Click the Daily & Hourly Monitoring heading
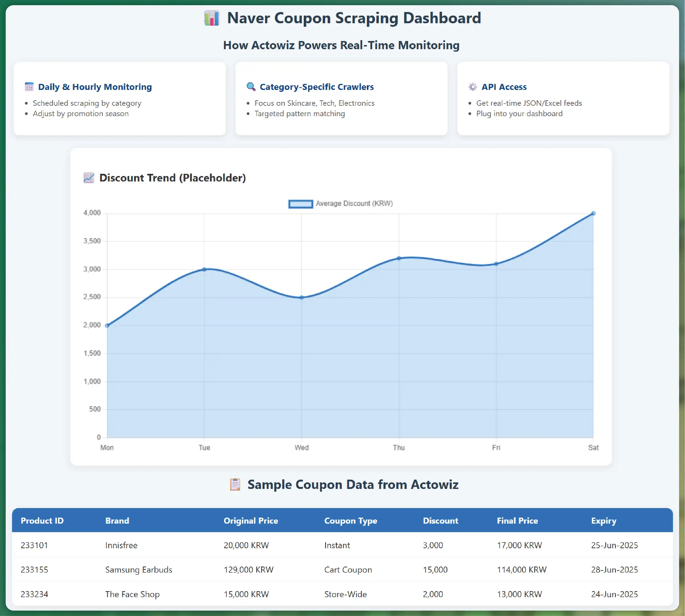The height and width of the screenshot is (616, 685). [95, 87]
